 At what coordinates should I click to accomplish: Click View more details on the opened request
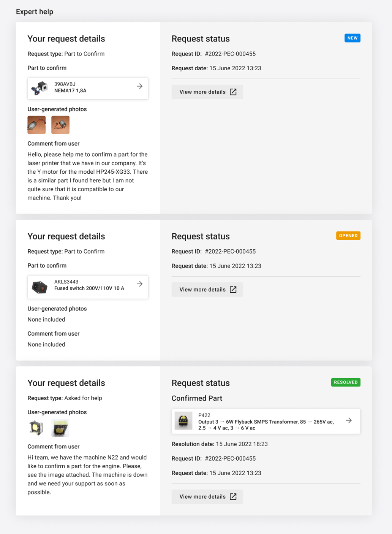click(207, 289)
